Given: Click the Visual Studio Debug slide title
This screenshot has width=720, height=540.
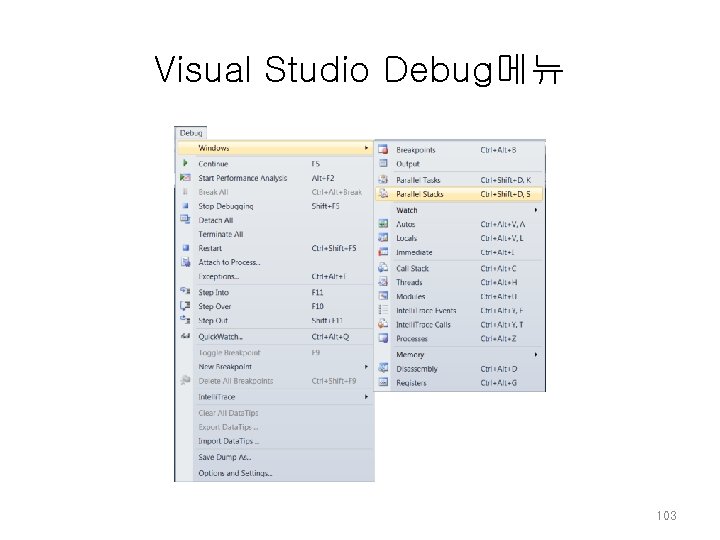Looking at the screenshot, I should (x=358, y=70).
